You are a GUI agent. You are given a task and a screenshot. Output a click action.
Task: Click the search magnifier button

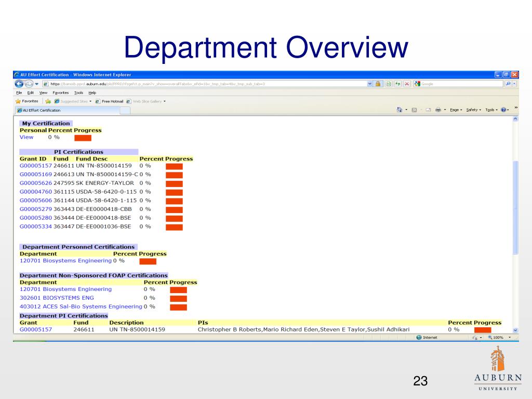pos(508,84)
